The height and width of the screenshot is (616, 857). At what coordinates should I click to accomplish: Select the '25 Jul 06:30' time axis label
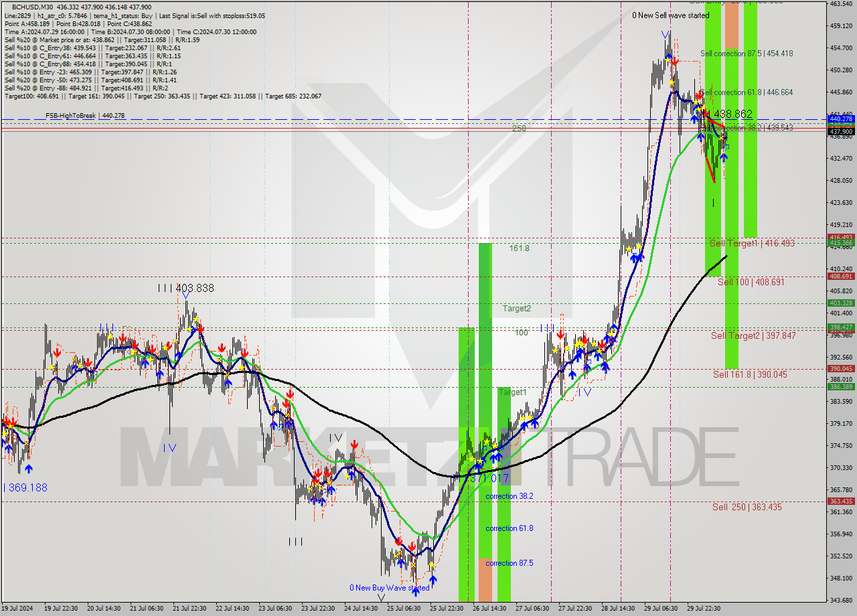pyautogui.click(x=403, y=609)
